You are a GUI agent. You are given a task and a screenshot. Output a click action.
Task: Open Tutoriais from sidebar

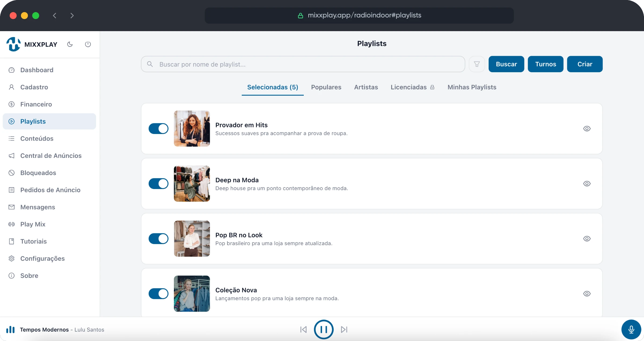pyautogui.click(x=49, y=241)
